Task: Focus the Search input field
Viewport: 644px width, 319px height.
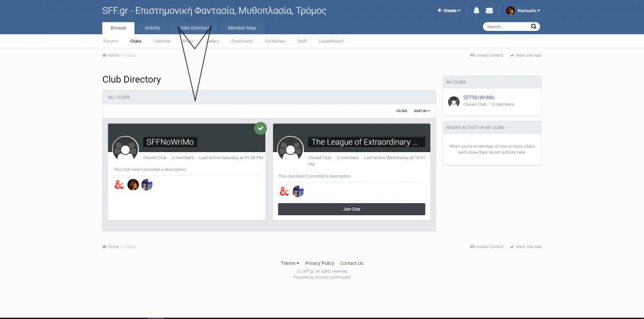Action: coord(506,27)
